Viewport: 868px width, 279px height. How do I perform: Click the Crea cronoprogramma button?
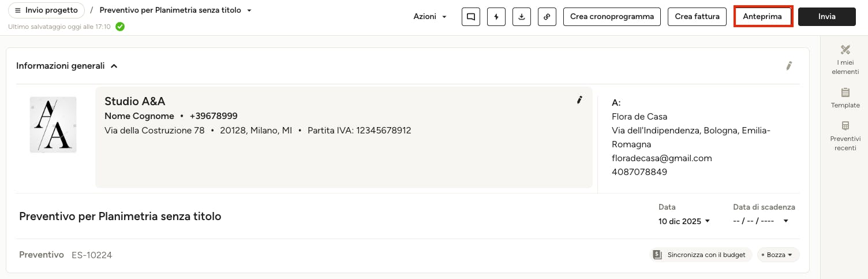click(612, 17)
